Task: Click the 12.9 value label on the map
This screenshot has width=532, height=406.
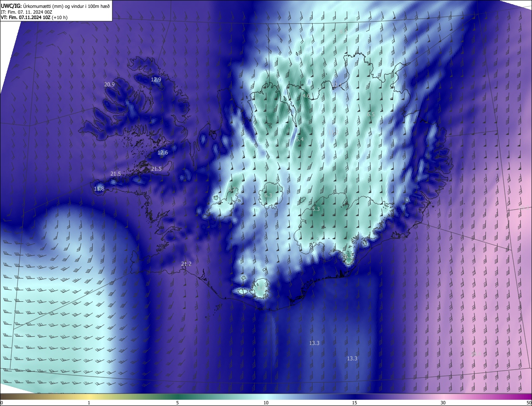Action: (156, 79)
